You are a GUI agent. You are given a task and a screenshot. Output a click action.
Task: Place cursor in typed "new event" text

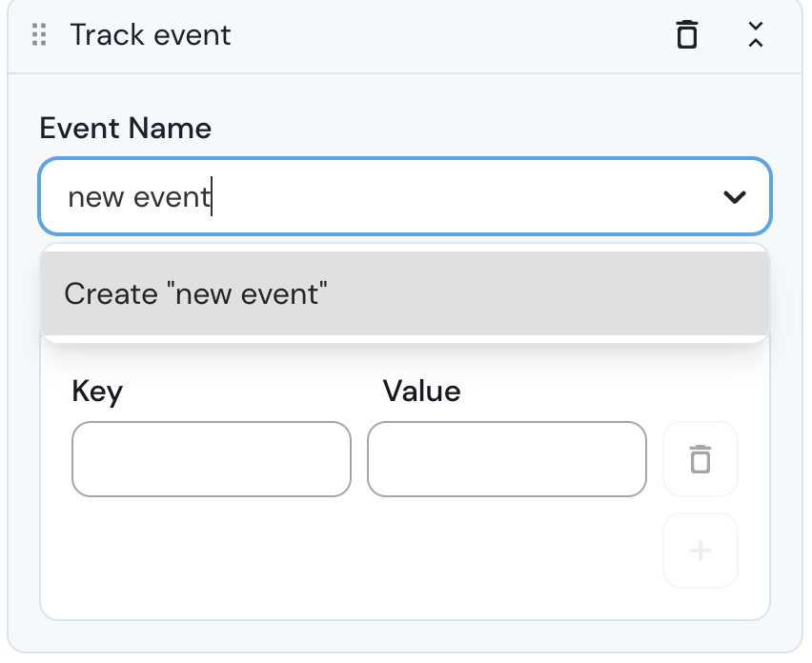pyautogui.click(x=138, y=197)
